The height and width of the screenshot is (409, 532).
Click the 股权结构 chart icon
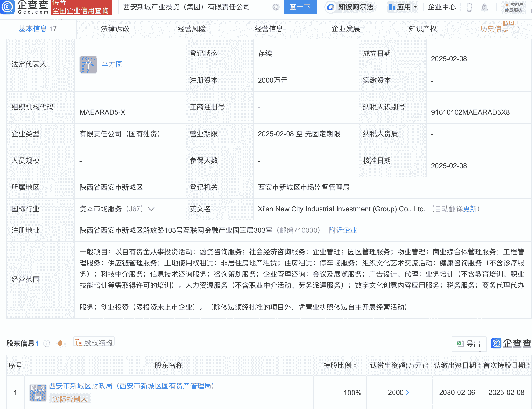click(x=79, y=342)
